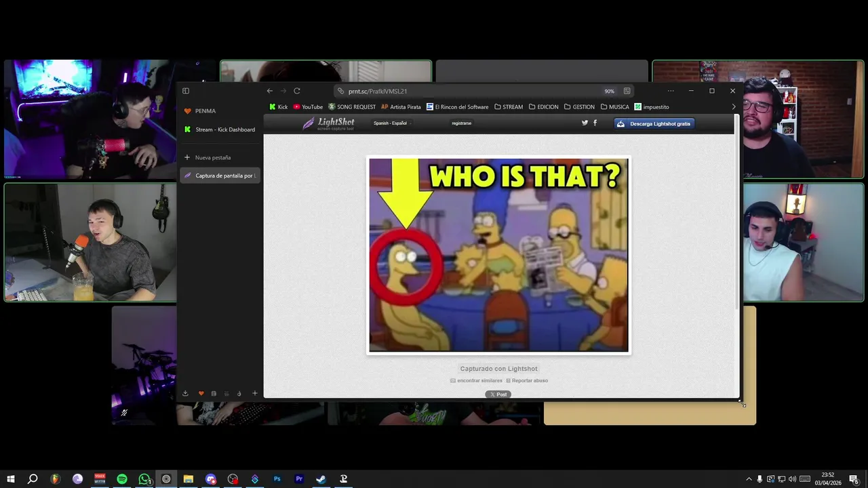The height and width of the screenshot is (488, 868).
Task: Click Capturado con Lightshot label
Action: 498,369
